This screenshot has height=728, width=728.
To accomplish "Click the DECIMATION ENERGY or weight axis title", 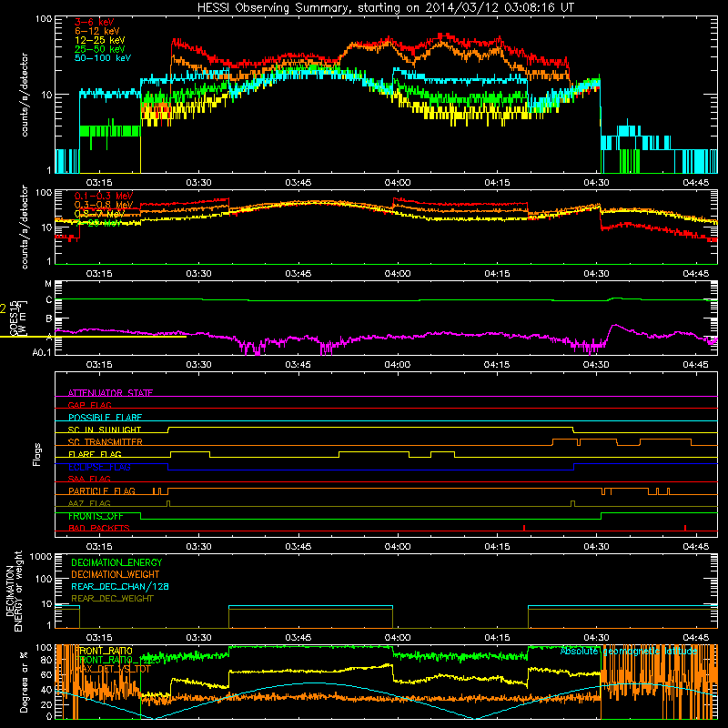I will tap(14, 591).
